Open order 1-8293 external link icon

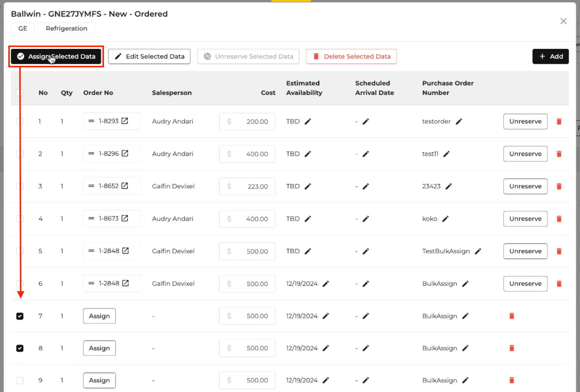click(x=125, y=121)
